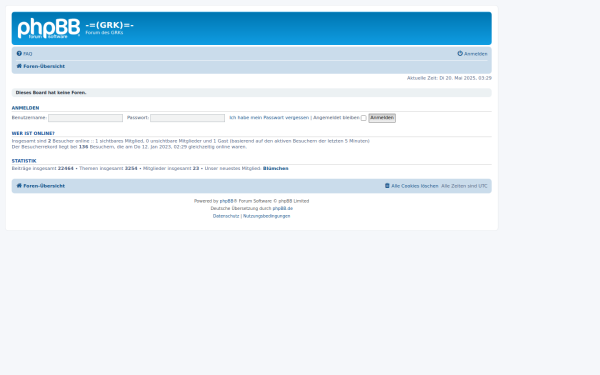600x375 pixels.
Task: Click Ich habe mein Passwort vergessen link
Action: (269, 118)
